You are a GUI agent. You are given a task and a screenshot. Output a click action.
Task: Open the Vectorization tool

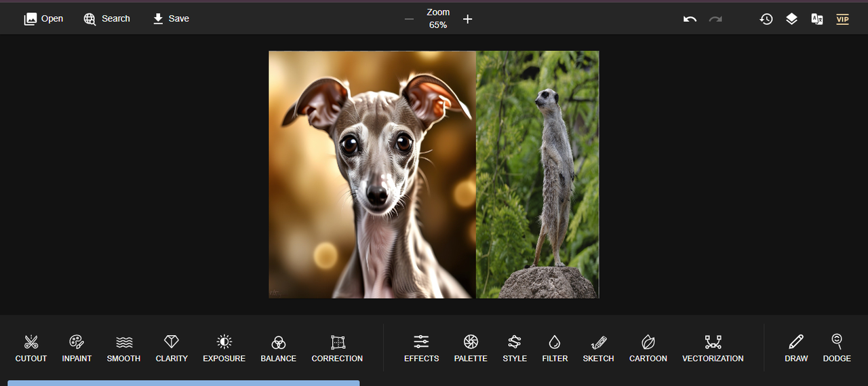click(x=713, y=348)
